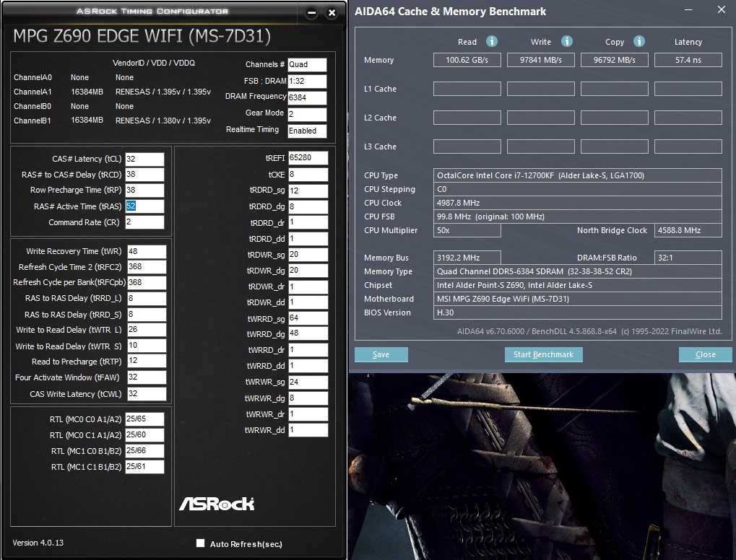Click the Close button in AIDA64
The image size is (736, 560).
click(x=706, y=354)
